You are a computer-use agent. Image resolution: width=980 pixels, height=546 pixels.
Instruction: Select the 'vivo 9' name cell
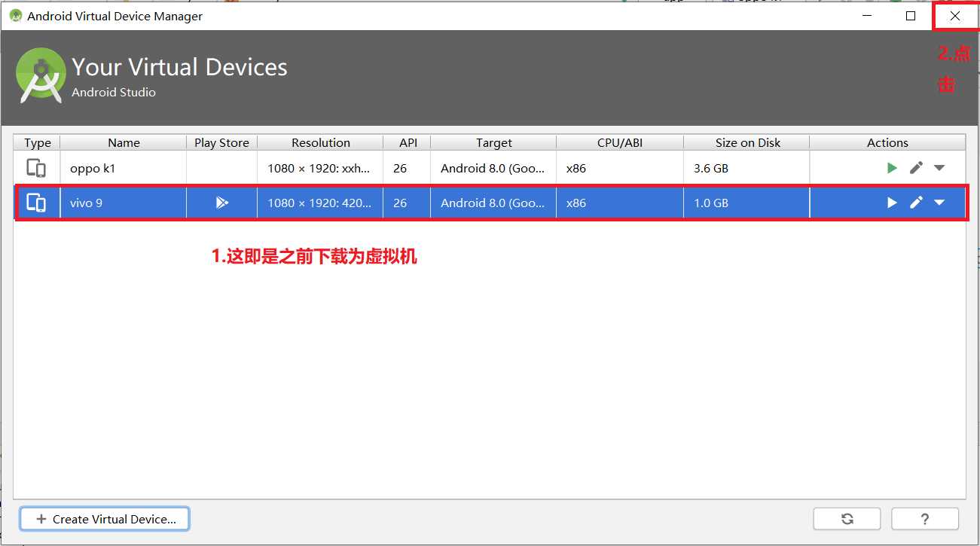coord(124,203)
